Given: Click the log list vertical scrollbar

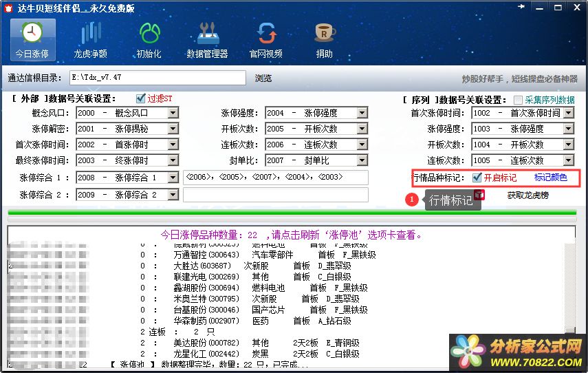Looking at the screenshot, I should 570,287.
